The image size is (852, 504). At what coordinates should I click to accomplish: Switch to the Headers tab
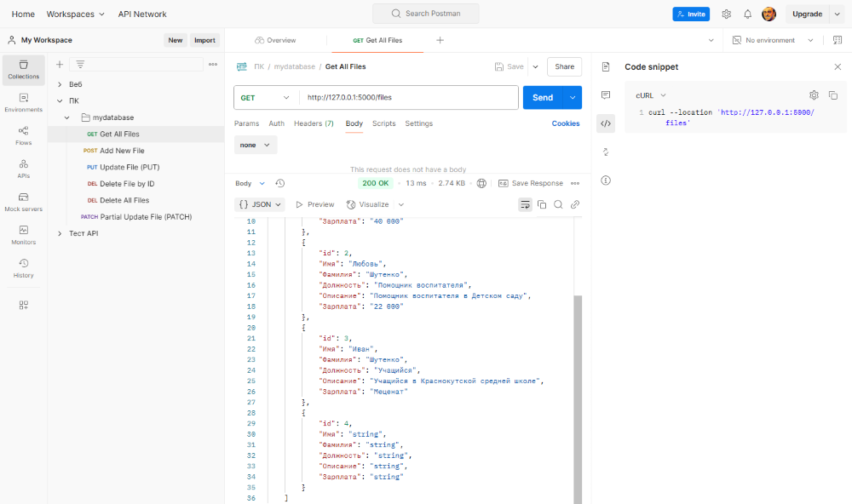pos(314,123)
